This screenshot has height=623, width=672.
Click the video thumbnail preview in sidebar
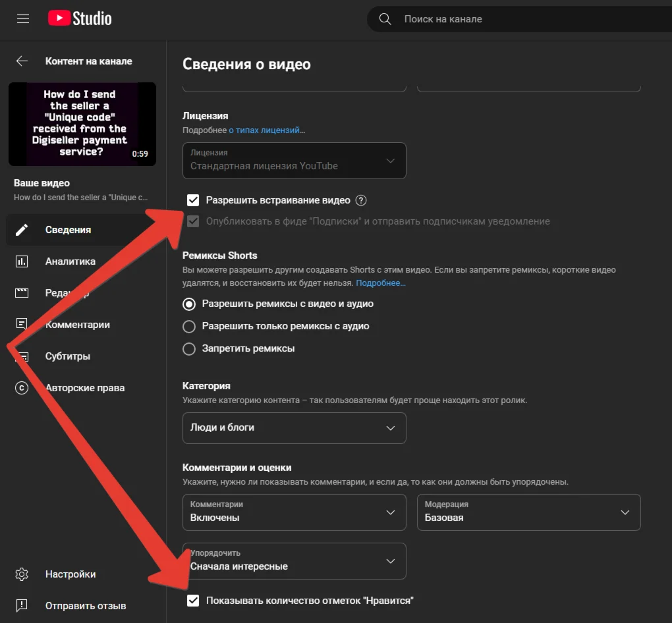[x=82, y=124]
